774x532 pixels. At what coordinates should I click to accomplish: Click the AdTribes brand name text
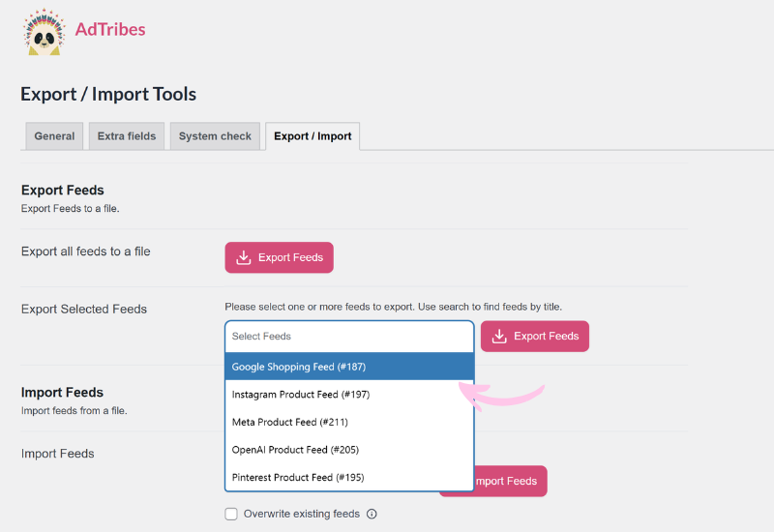click(x=110, y=30)
